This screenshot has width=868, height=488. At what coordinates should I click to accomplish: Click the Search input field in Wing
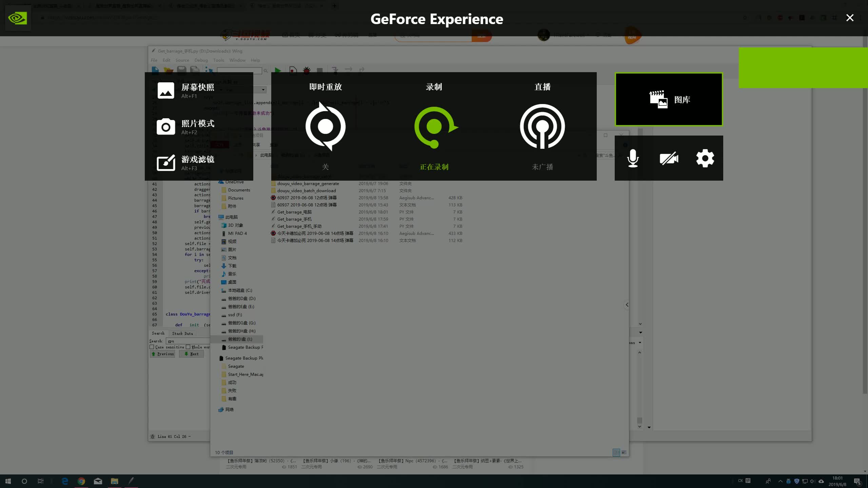click(188, 341)
